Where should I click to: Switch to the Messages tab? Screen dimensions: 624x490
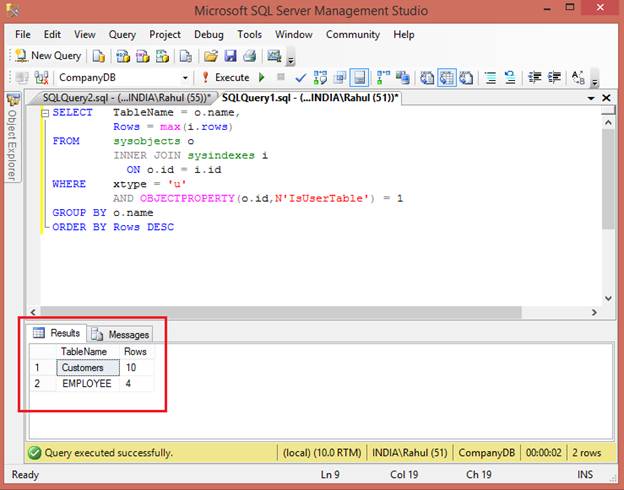pos(120,334)
